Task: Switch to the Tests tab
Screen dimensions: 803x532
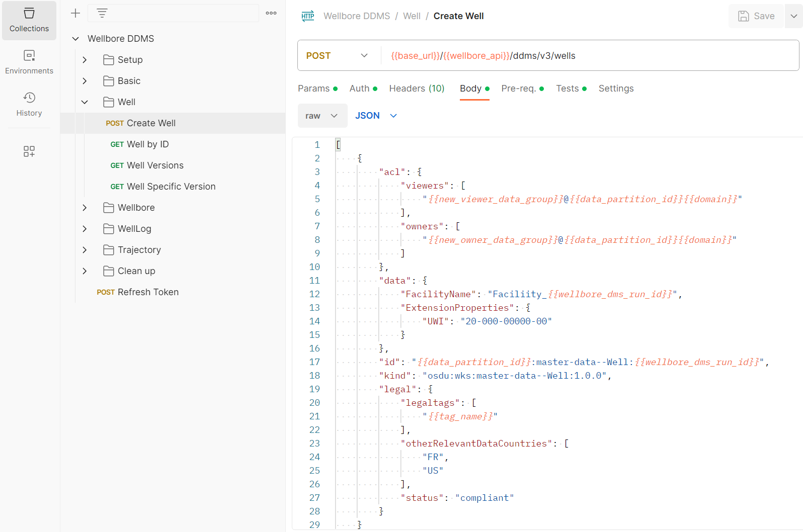Action: pos(571,88)
